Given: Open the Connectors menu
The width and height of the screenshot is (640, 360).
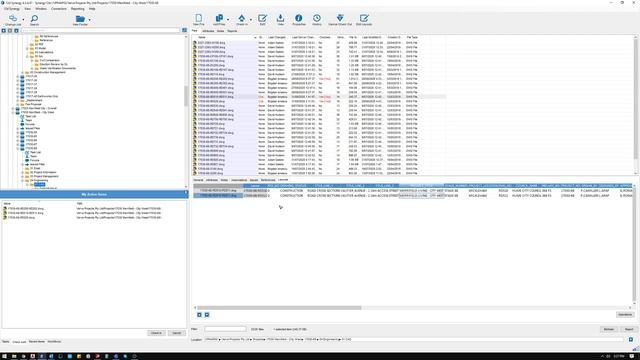Looking at the screenshot, I should tap(59, 9).
